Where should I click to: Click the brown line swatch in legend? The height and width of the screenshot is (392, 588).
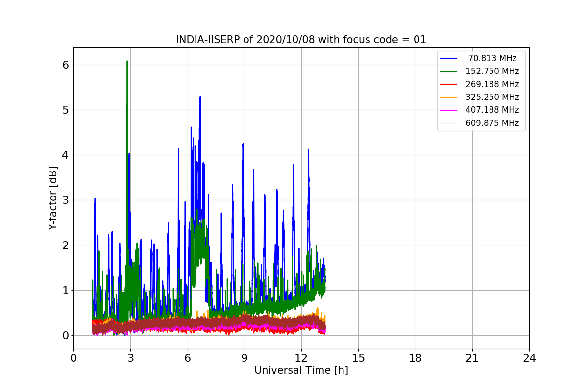point(448,123)
